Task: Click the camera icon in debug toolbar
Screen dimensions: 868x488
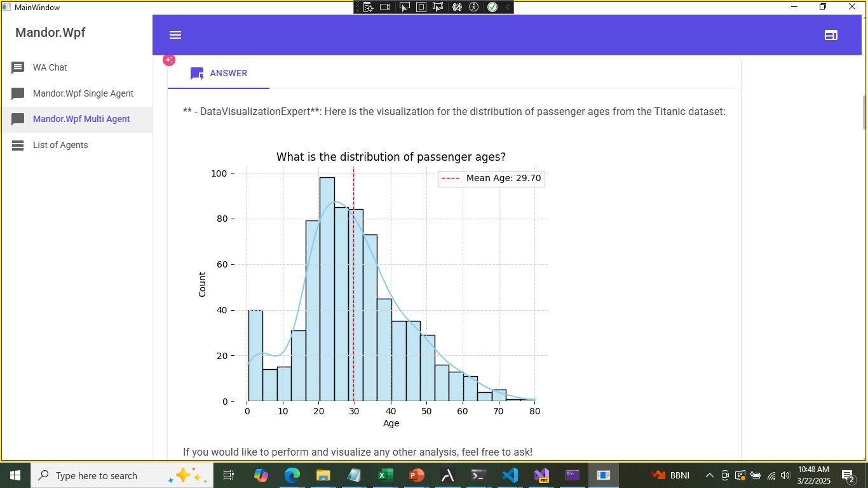Action: [385, 7]
